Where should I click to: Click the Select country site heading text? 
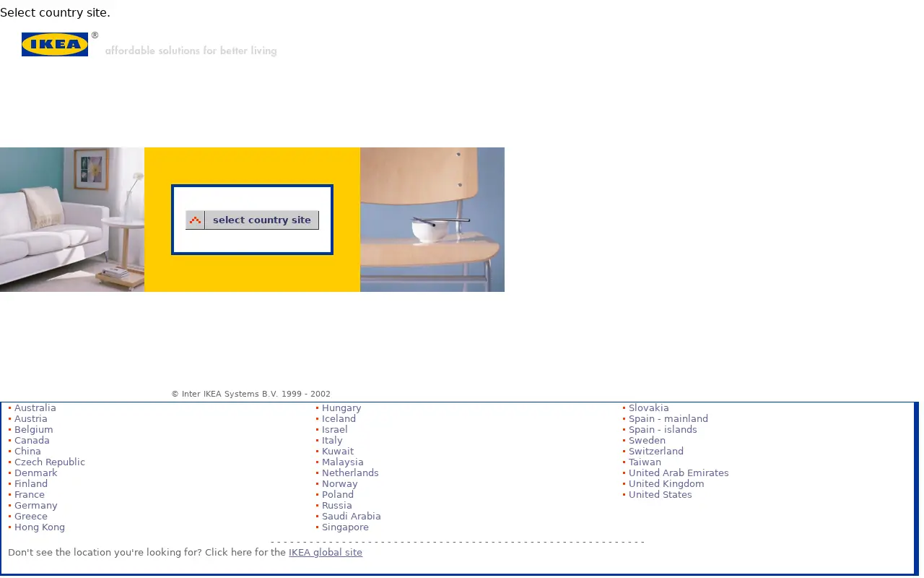point(55,12)
